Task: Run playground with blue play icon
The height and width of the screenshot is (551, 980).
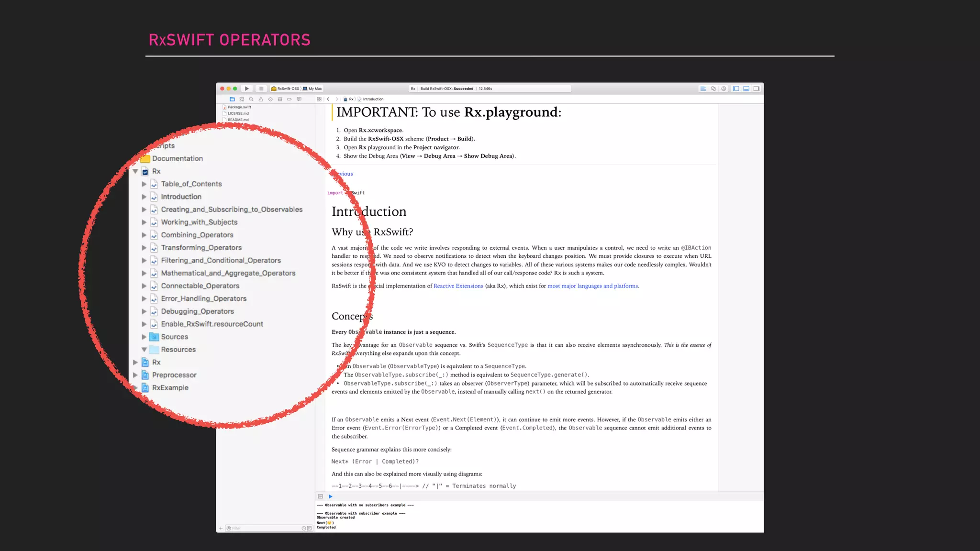Action: [331, 496]
